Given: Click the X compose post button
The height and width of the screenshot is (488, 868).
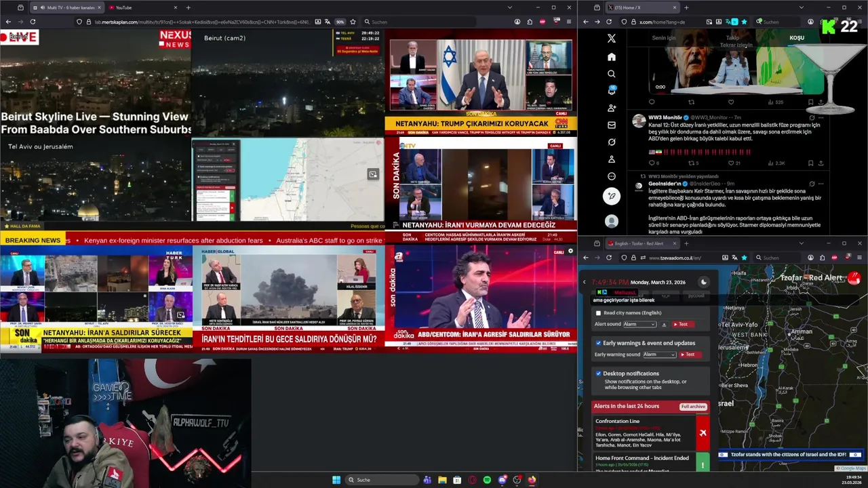Looking at the screenshot, I should tap(612, 196).
